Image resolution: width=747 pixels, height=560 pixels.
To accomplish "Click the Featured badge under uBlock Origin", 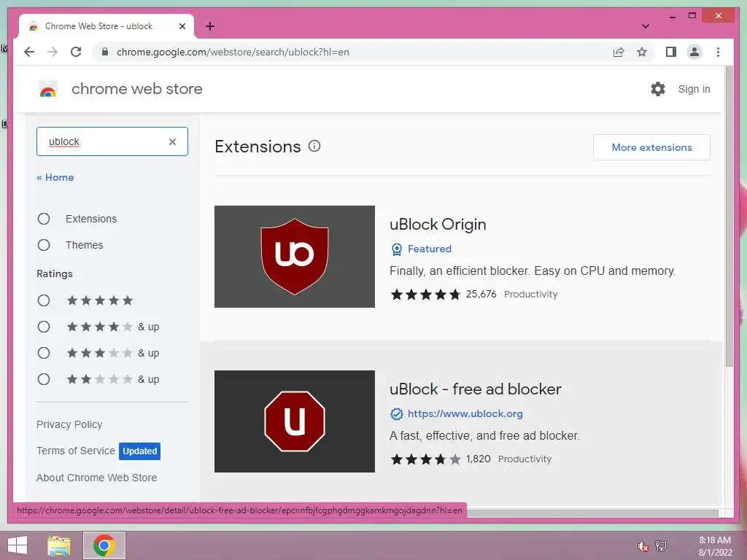I will click(x=421, y=249).
